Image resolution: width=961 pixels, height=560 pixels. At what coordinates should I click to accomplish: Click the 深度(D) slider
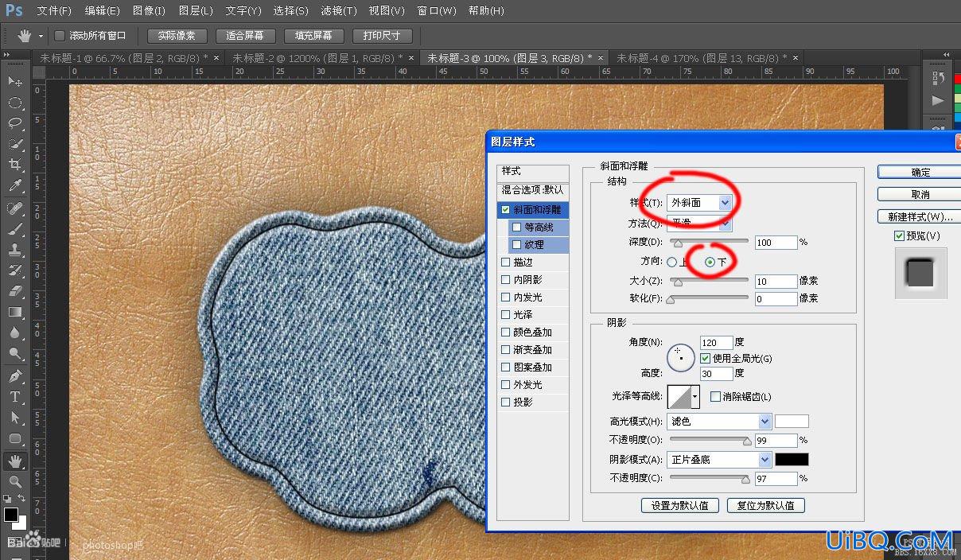[708, 242]
